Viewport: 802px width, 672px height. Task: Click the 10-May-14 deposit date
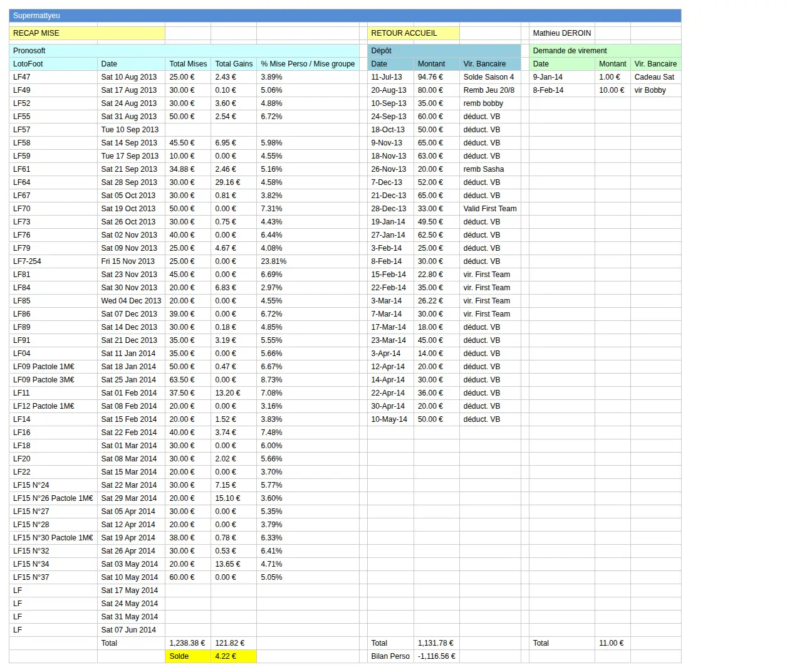click(x=390, y=419)
